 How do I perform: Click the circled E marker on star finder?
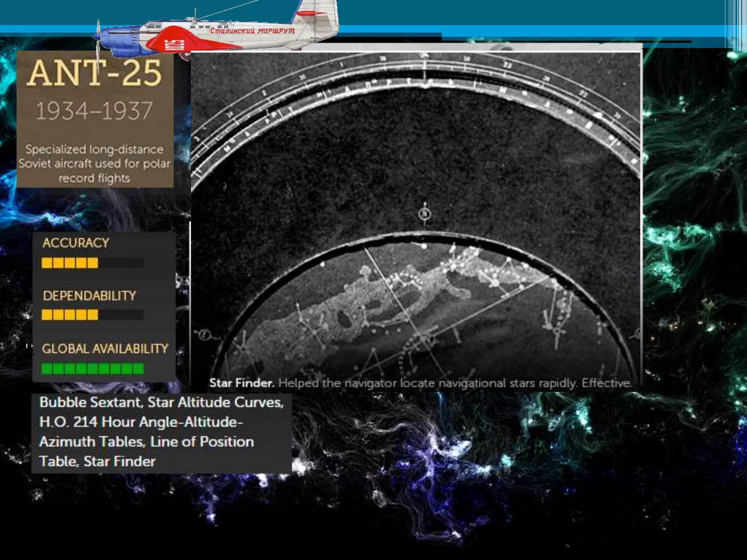click(205, 335)
